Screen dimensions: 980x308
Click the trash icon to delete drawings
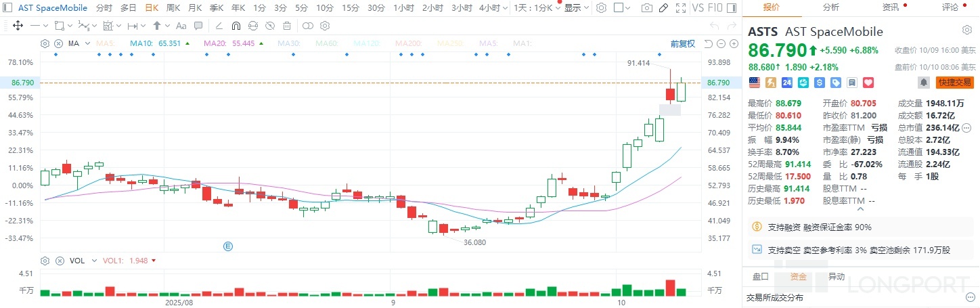tap(287, 26)
